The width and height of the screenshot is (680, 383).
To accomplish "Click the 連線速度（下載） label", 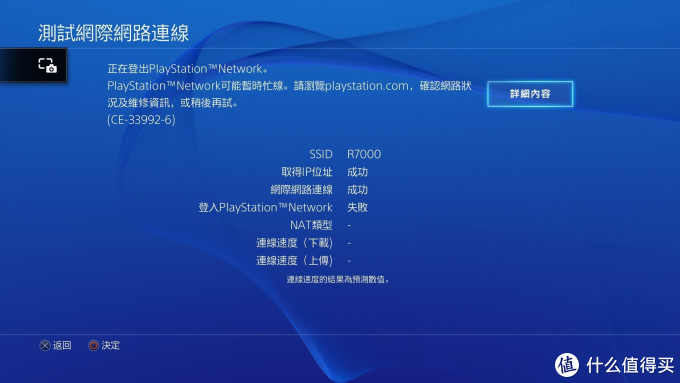I will coord(294,243).
